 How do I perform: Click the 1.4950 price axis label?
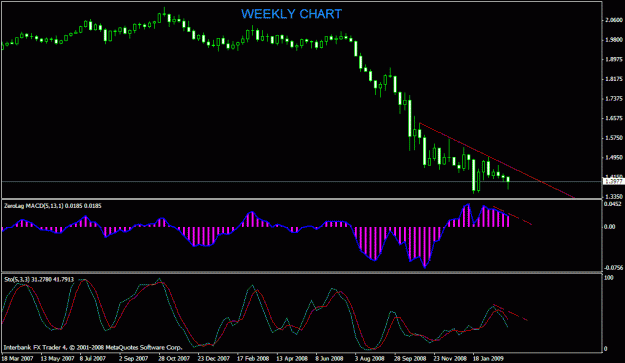pos(614,158)
